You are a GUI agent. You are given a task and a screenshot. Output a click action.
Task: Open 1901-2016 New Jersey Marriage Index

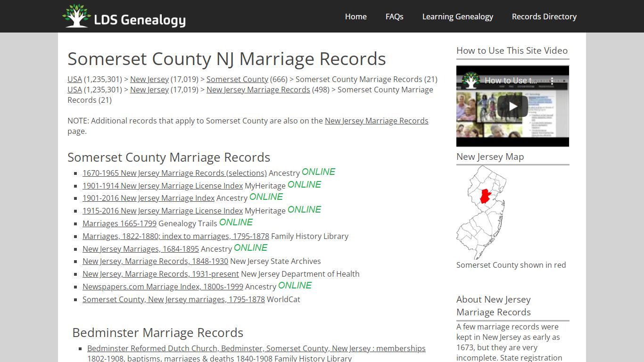point(149,198)
